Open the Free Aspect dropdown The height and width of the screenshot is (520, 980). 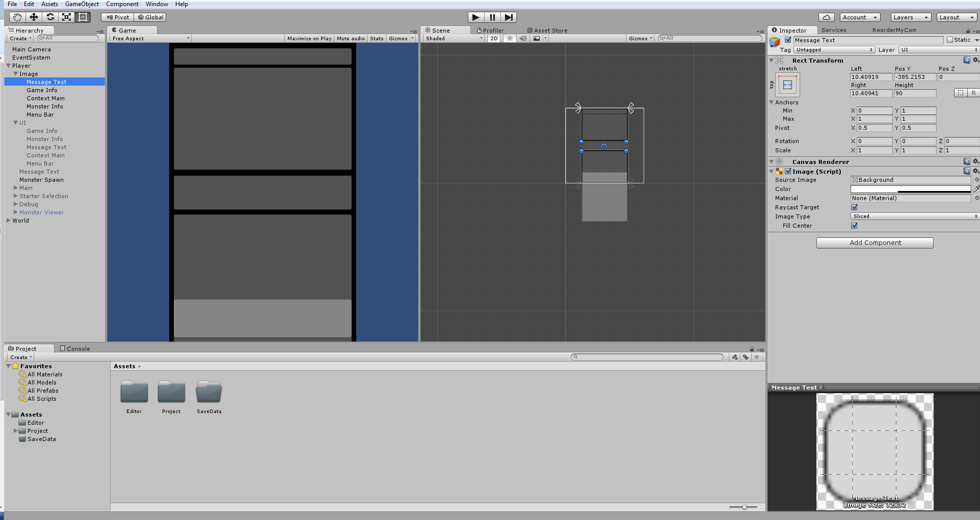tap(151, 38)
